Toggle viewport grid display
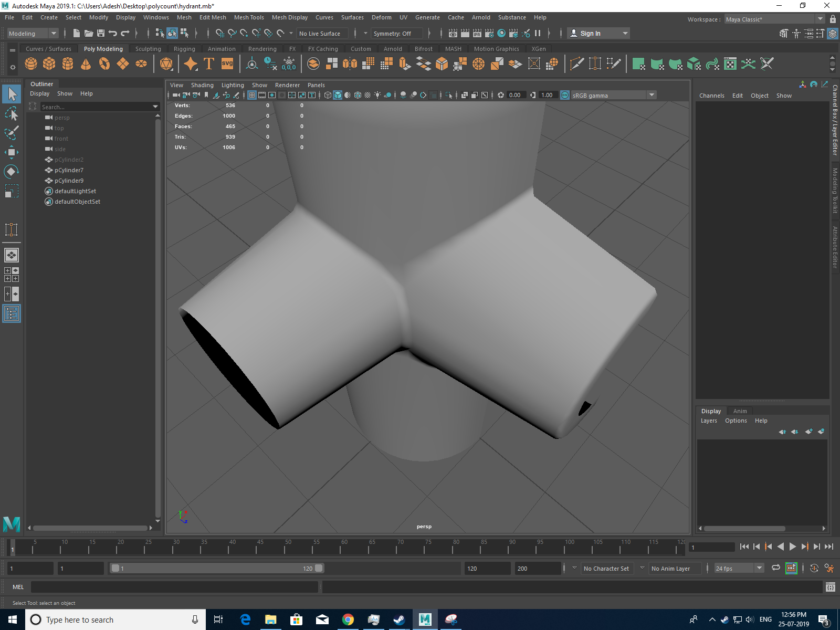The width and height of the screenshot is (840, 630). pos(252,95)
